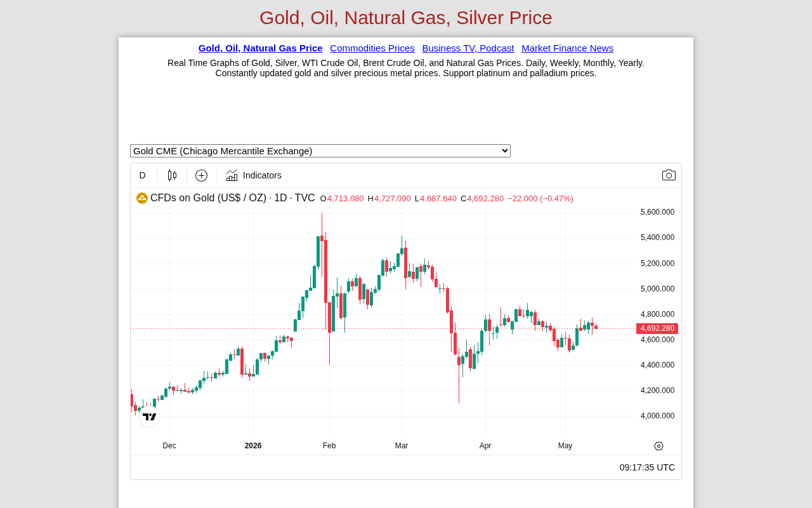
Task: Take a chart snapshot with camera icon
Action: [669, 175]
